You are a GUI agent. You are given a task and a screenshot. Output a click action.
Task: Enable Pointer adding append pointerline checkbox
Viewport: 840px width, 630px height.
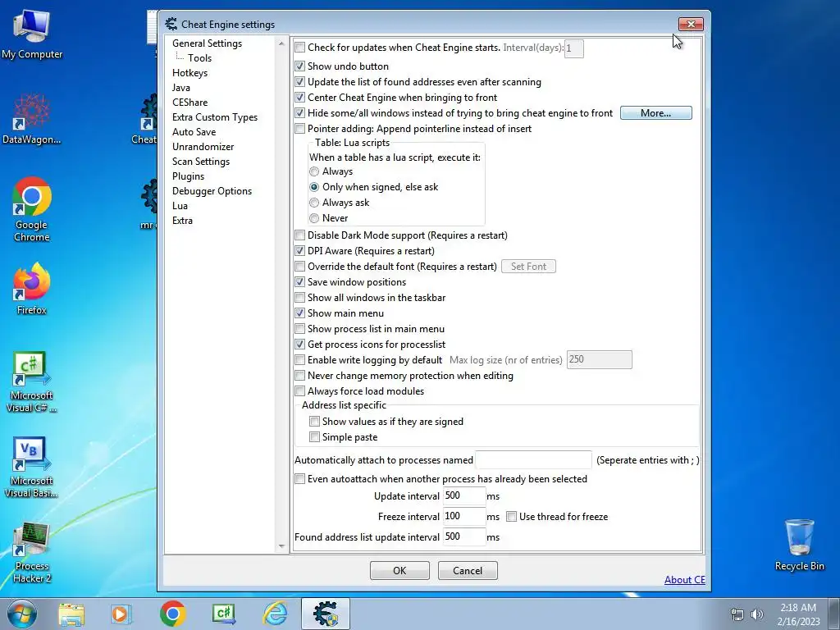[300, 129]
